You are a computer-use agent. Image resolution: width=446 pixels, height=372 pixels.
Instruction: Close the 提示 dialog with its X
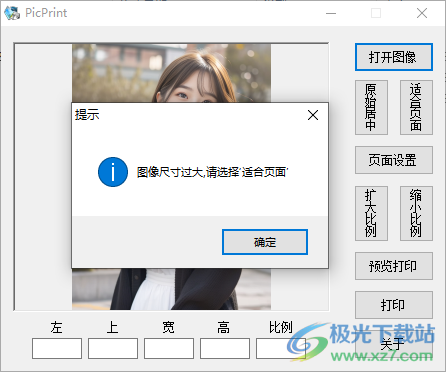[313, 115]
